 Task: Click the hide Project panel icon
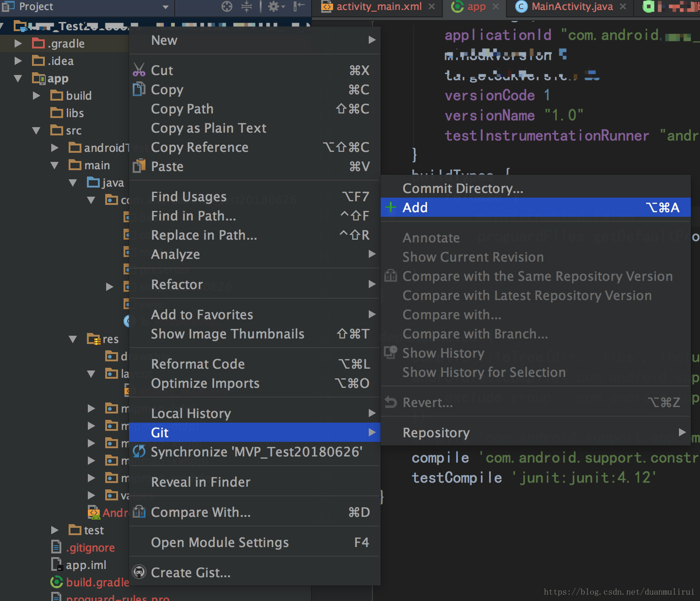point(299,6)
